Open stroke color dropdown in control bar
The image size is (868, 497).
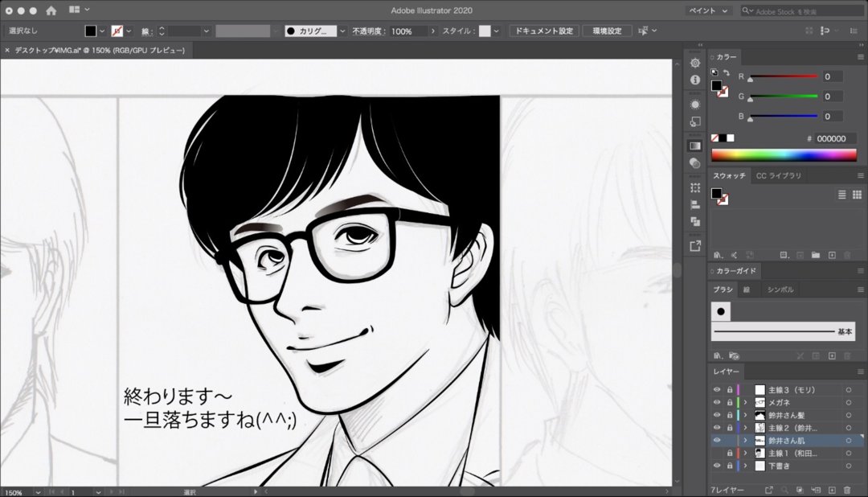click(129, 31)
